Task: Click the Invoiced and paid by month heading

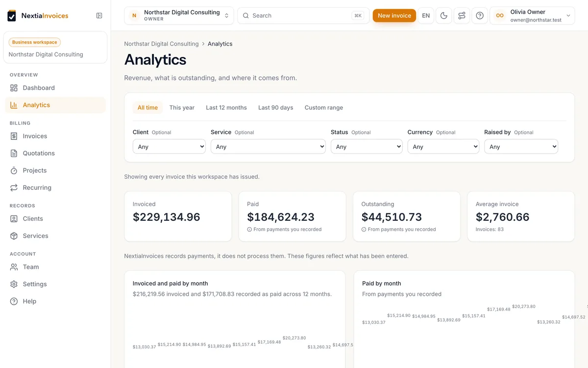Action: point(171,283)
